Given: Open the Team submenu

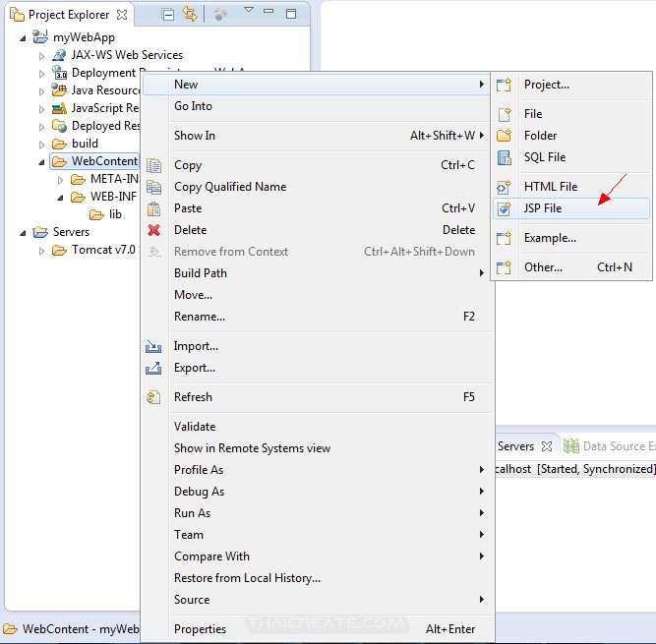Looking at the screenshot, I should 317,535.
